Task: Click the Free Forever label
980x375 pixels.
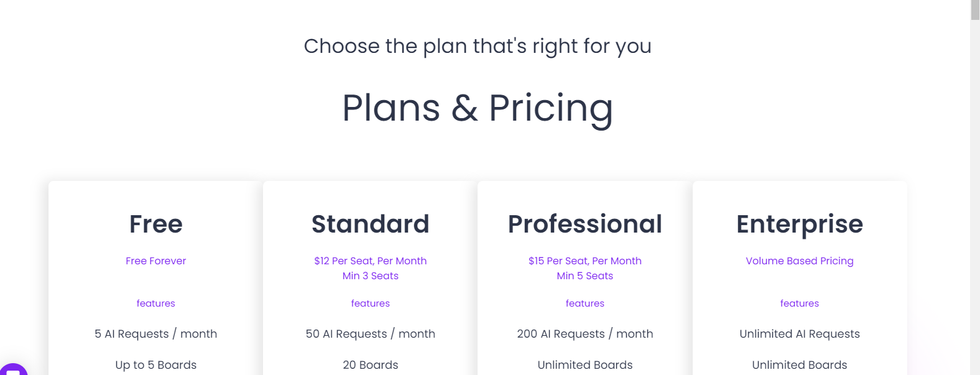Action: click(x=156, y=261)
